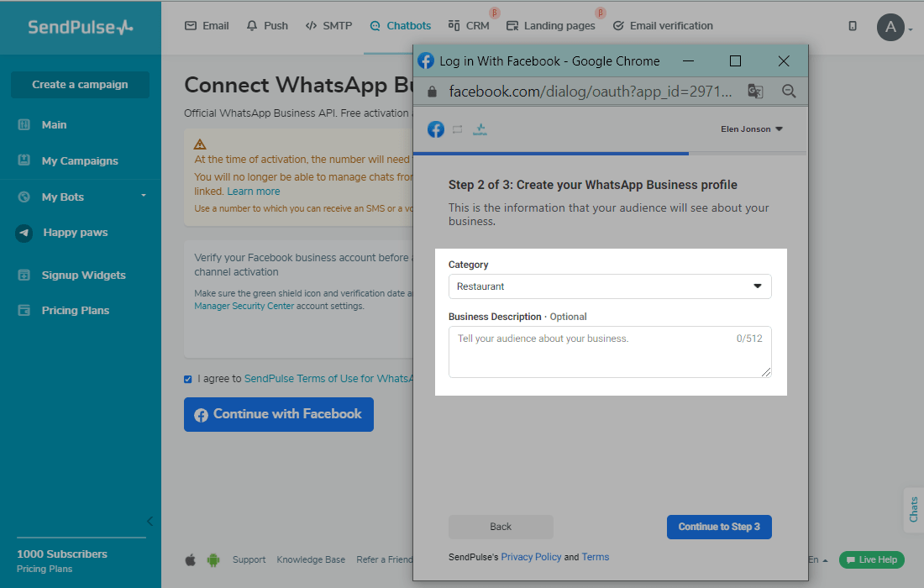Click the step progress bar in the dialog
The image size is (924, 588).
click(x=609, y=154)
